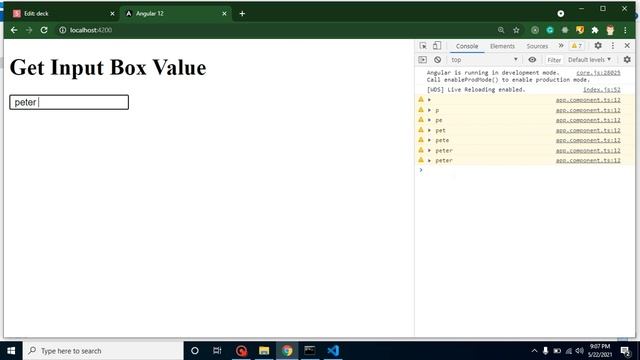Close the Edit deck tab

click(113, 13)
